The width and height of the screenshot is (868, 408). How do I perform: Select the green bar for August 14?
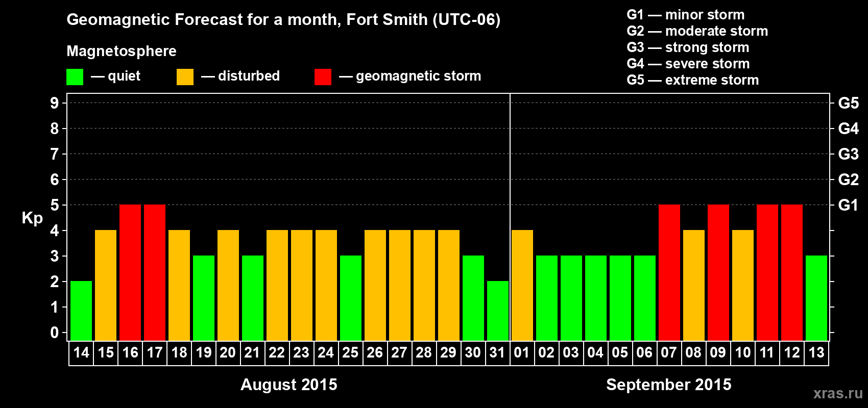(81, 311)
